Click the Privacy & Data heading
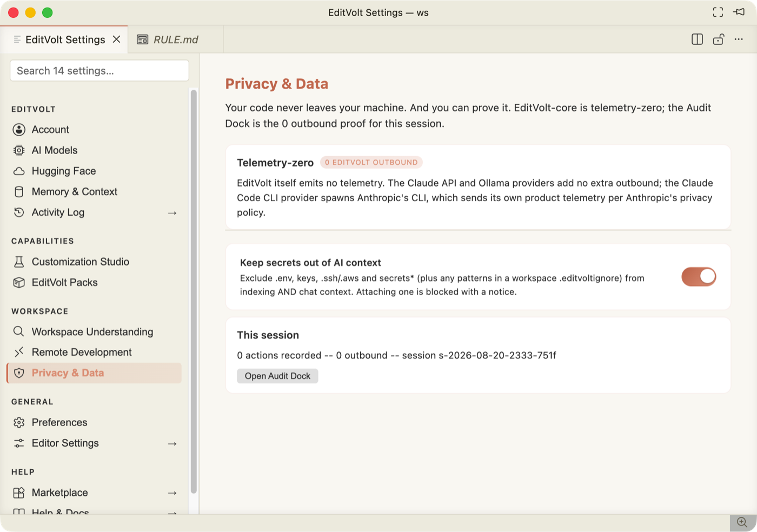This screenshot has height=532, width=757. coord(277,84)
